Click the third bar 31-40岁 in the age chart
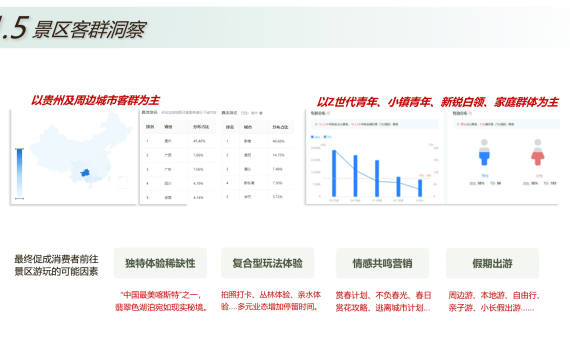Viewport: 570px width, 360px height. tap(377, 178)
